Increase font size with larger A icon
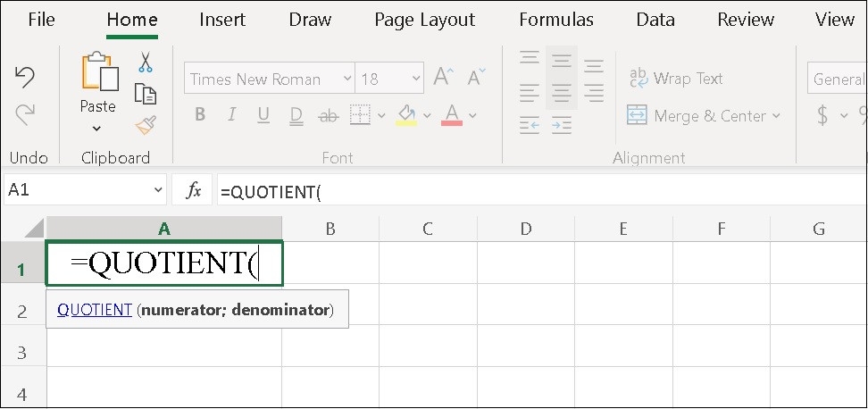 pyautogui.click(x=444, y=77)
